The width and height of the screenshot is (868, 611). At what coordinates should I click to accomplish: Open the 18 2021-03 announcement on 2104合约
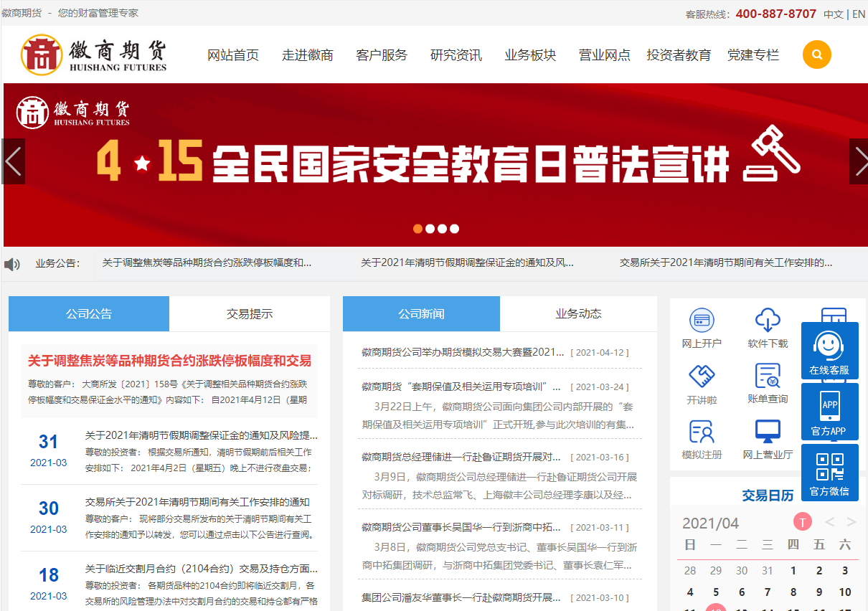click(x=201, y=569)
